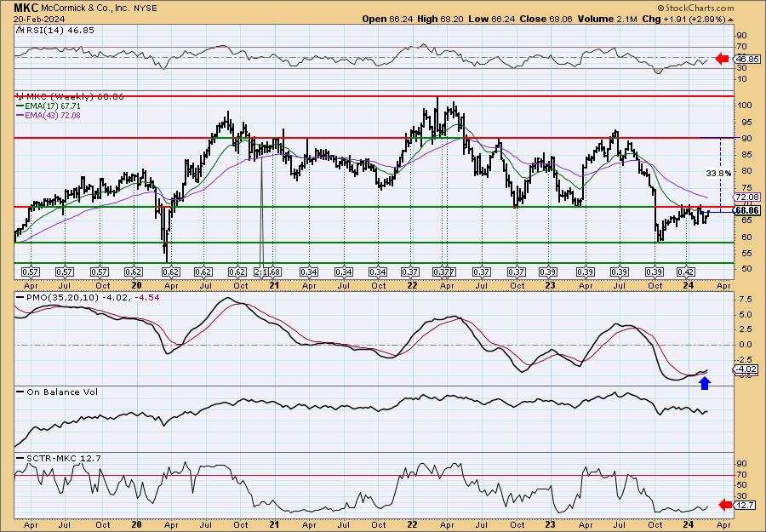Click the 10 RSI axis label
This screenshot has width=766, height=532.
click(x=742, y=79)
